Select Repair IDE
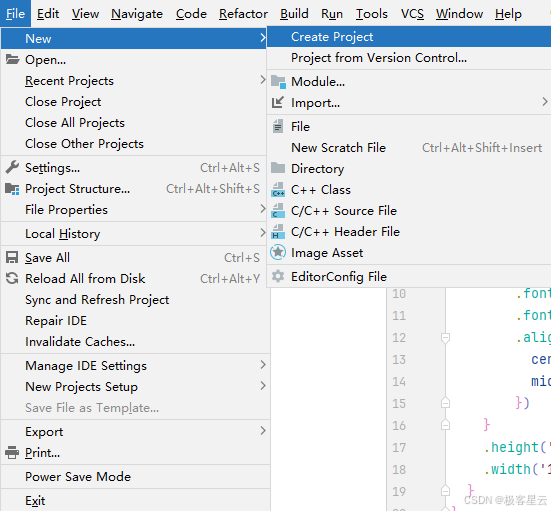This screenshot has width=551, height=511. [x=135, y=321]
